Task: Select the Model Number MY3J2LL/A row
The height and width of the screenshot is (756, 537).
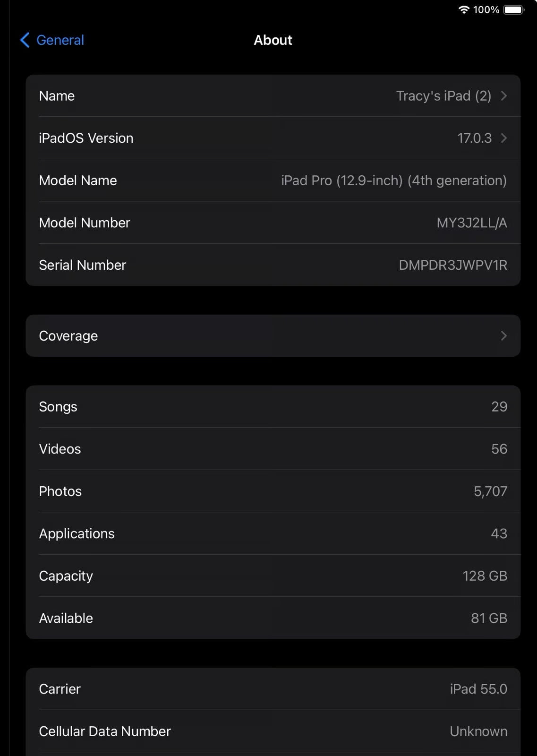Action: click(x=273, y=223)
